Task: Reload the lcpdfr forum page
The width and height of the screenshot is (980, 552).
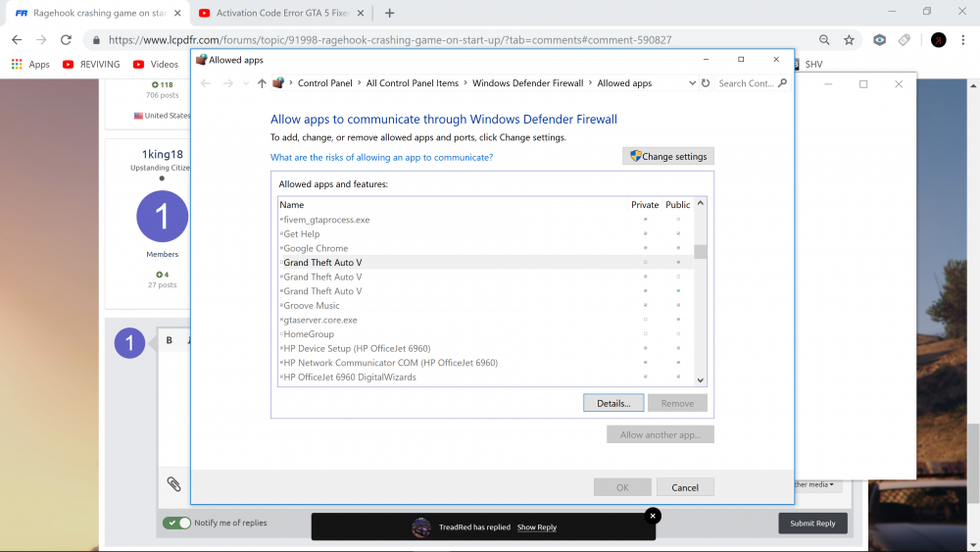Action: pyautogui.click(x=66, y=40)
